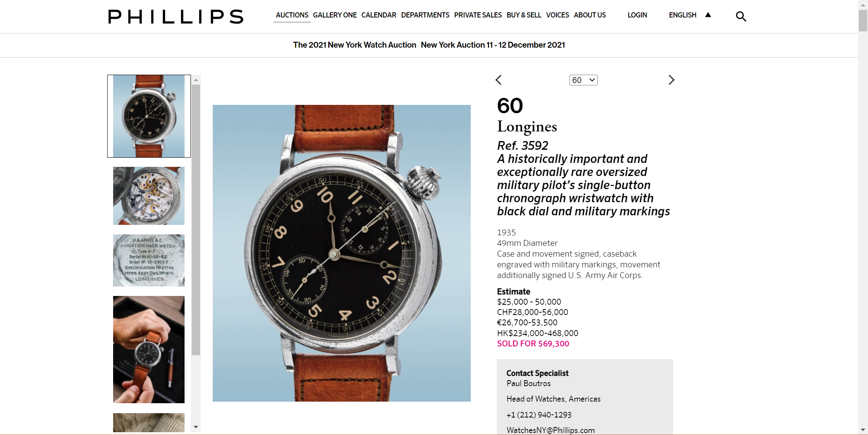Open the Departments menu
The height and width of the screenshot is (435, 868).
point(425,15)
